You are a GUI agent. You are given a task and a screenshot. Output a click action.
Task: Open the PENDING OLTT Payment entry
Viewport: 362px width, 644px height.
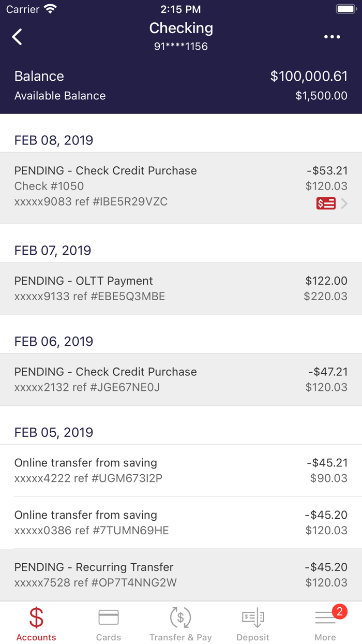(181, 288)
